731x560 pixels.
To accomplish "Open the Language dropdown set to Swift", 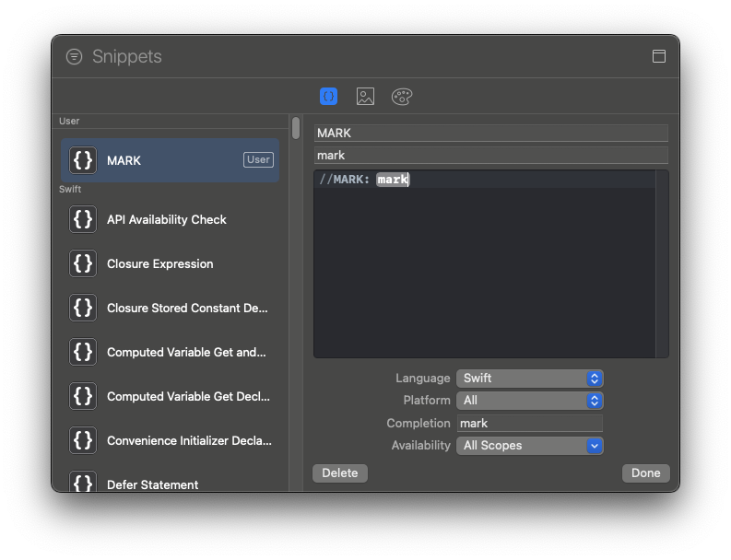I will click(530, 379).
